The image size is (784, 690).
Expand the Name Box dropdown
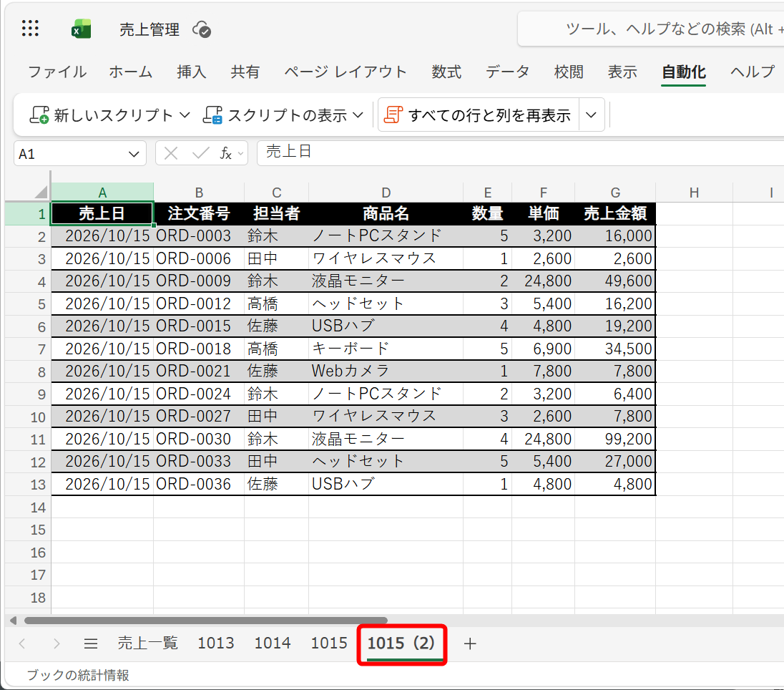134,154
